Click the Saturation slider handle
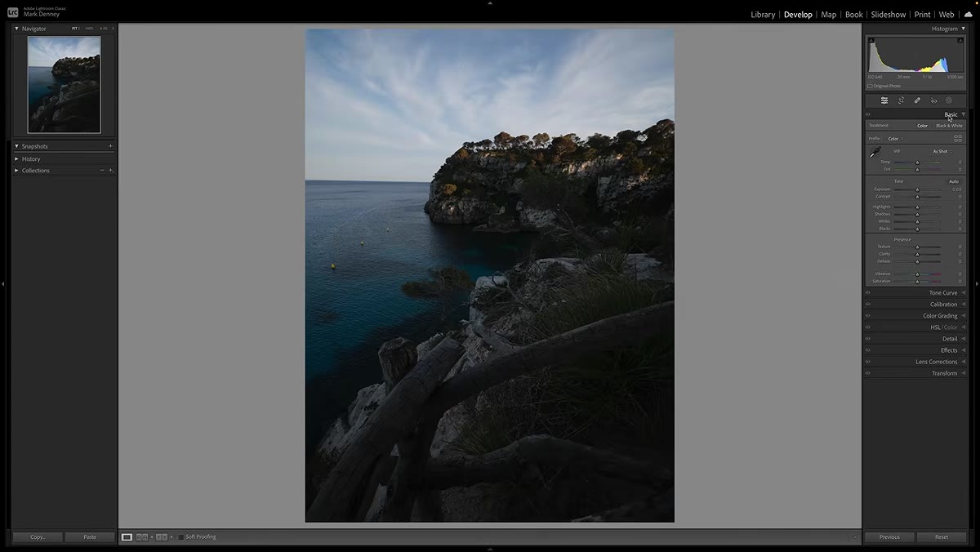This screenshot has height=552, width=980. pyautogui.click(x=917, y=282)
